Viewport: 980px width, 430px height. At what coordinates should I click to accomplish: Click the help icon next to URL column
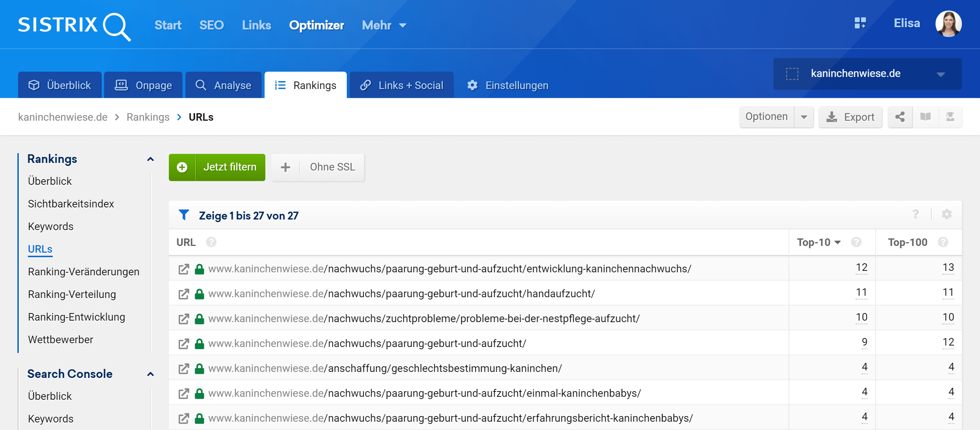211,242
